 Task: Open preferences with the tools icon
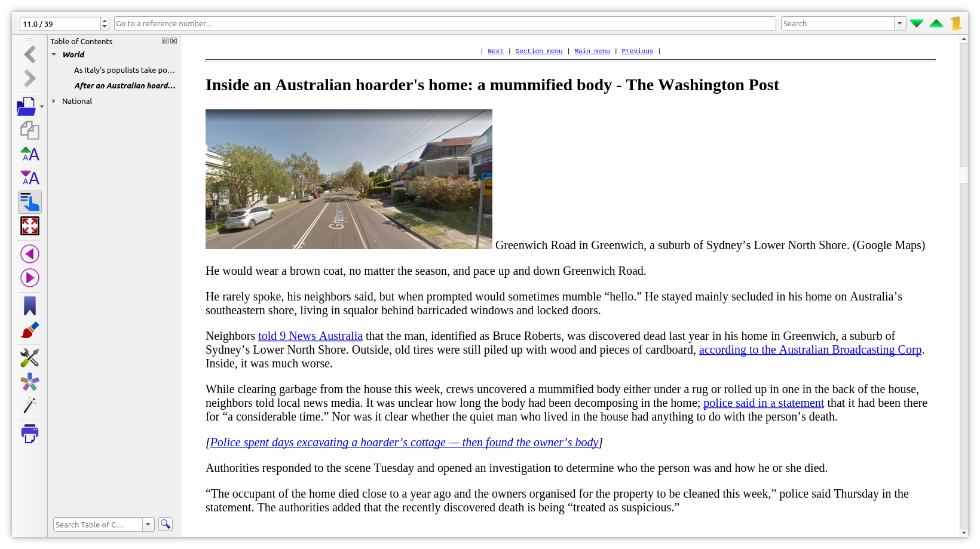(x=30, y=358)
